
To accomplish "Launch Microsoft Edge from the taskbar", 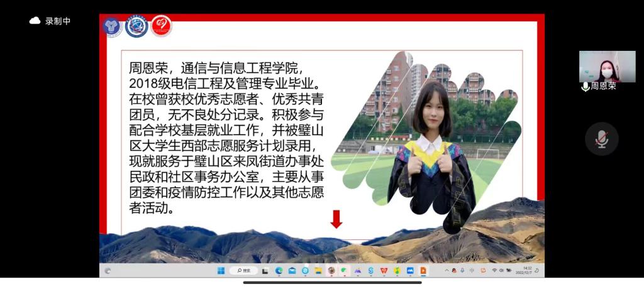I will [279, 271].
